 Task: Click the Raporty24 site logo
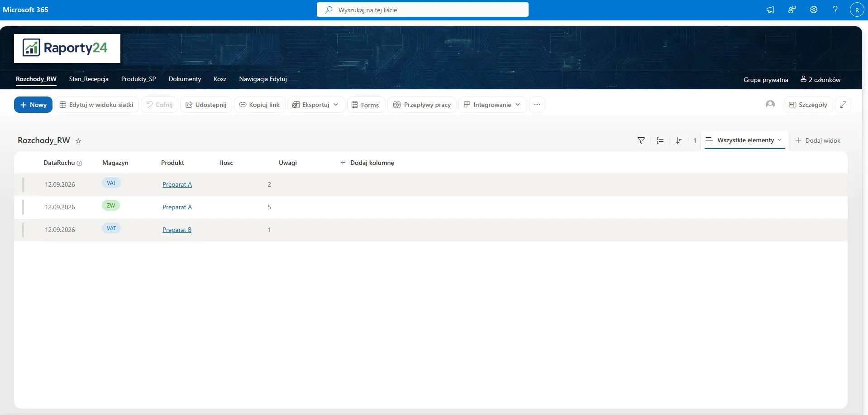[x=67, y=48]
